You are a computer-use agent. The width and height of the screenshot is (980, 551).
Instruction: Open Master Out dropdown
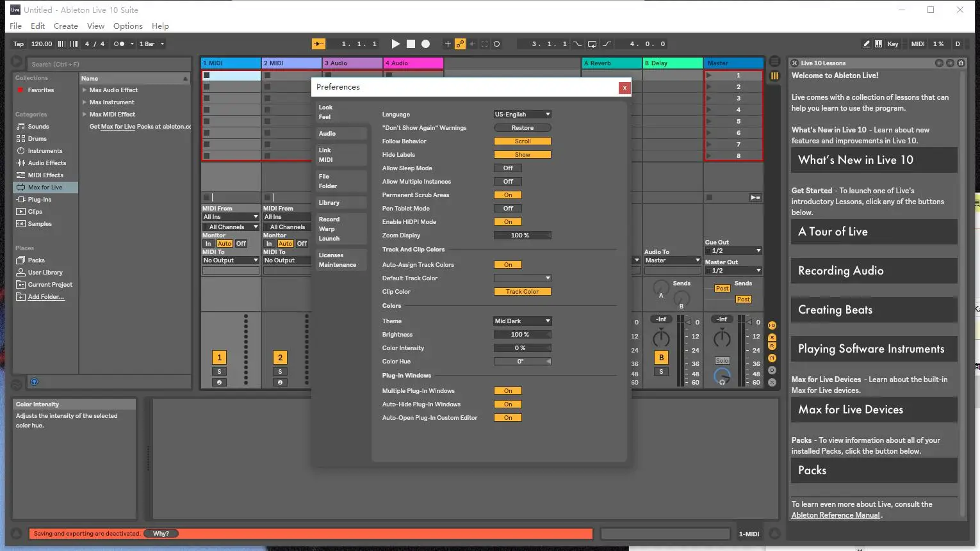coord(733,270)
